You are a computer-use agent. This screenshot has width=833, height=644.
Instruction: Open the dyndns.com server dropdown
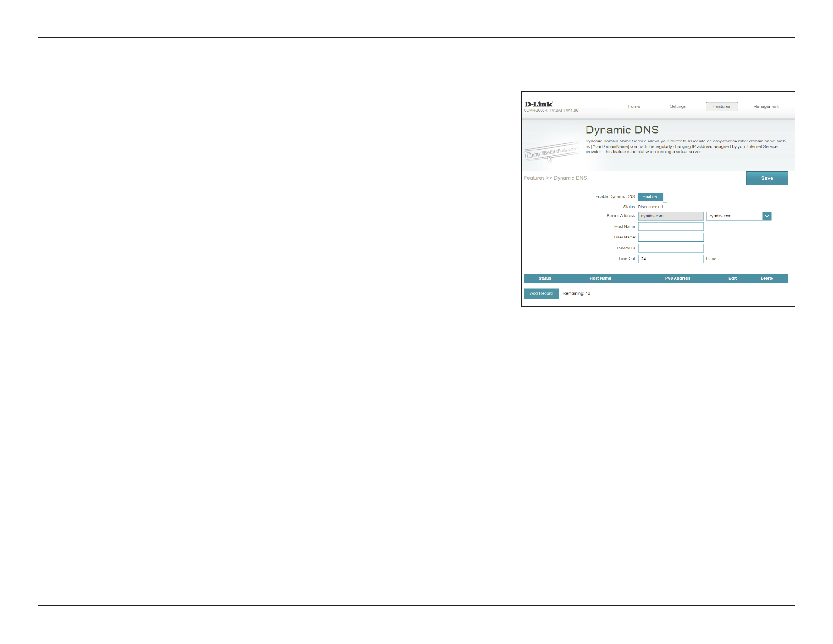point(738,216)
